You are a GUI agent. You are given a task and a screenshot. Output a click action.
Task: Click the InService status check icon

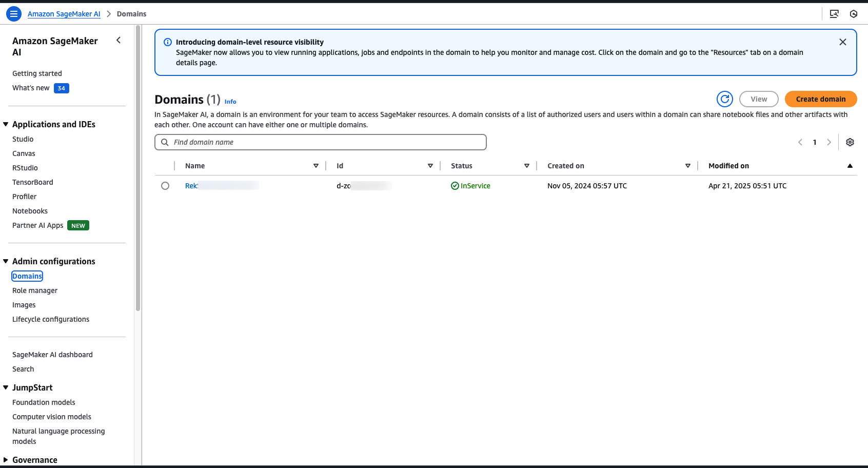455,186
